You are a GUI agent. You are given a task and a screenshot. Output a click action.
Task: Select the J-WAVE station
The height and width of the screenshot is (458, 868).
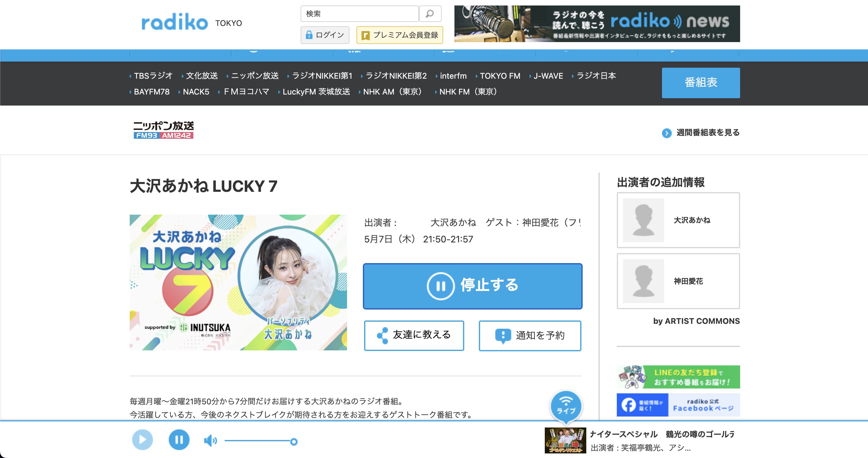[x=548, y=76]
